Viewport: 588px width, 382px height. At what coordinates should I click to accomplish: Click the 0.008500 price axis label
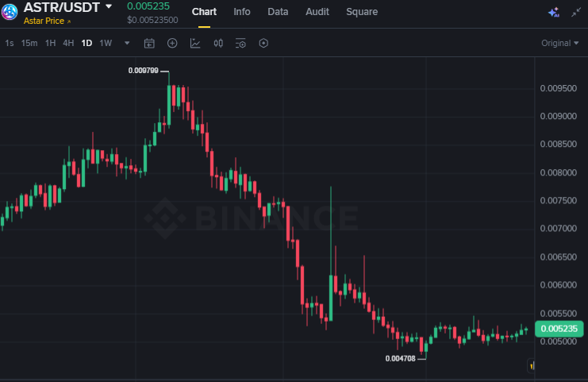tap(559, 144)
